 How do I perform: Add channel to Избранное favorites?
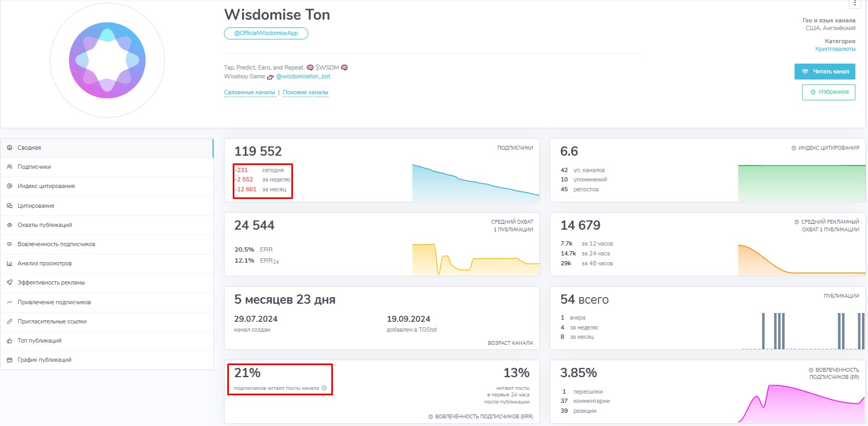[829, 92]
